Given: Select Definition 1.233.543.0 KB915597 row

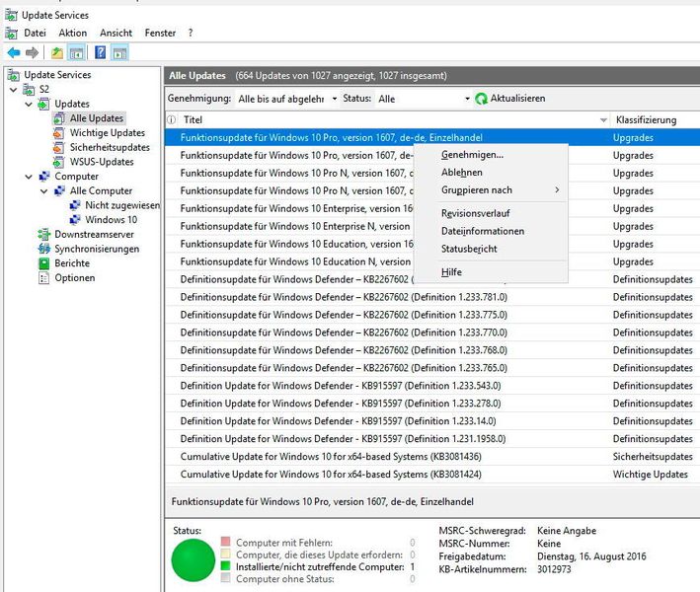Looking at the screenshot, I should (x=432, y=386).
